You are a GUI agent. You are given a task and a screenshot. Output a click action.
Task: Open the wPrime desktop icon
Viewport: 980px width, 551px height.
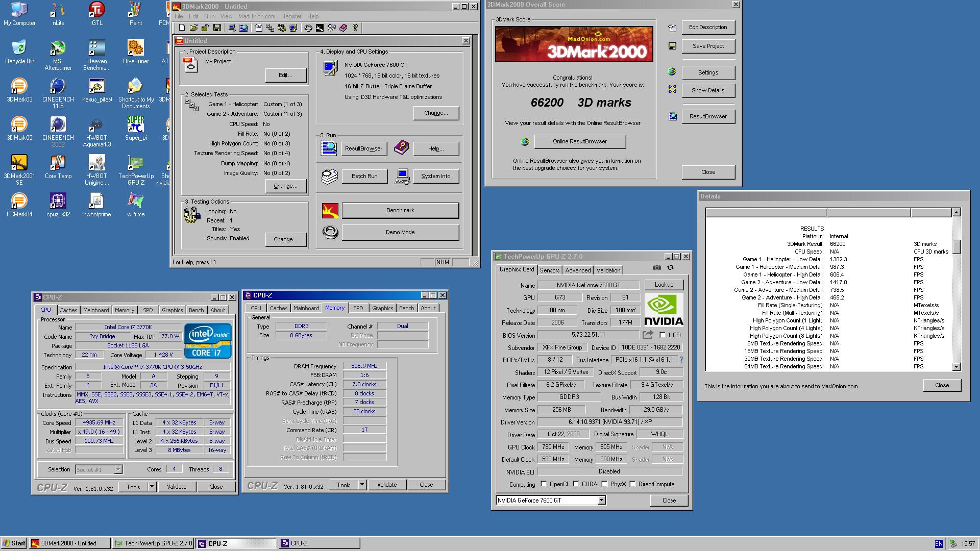click(x=136, y=205)
